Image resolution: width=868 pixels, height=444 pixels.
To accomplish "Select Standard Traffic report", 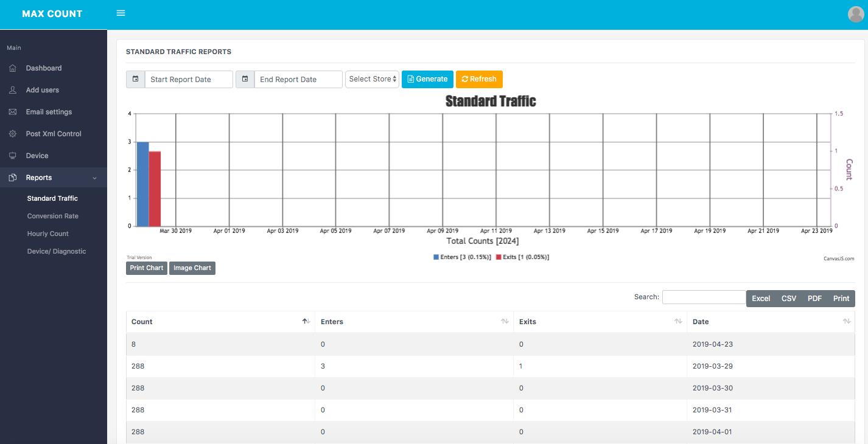I will point(52,198).
